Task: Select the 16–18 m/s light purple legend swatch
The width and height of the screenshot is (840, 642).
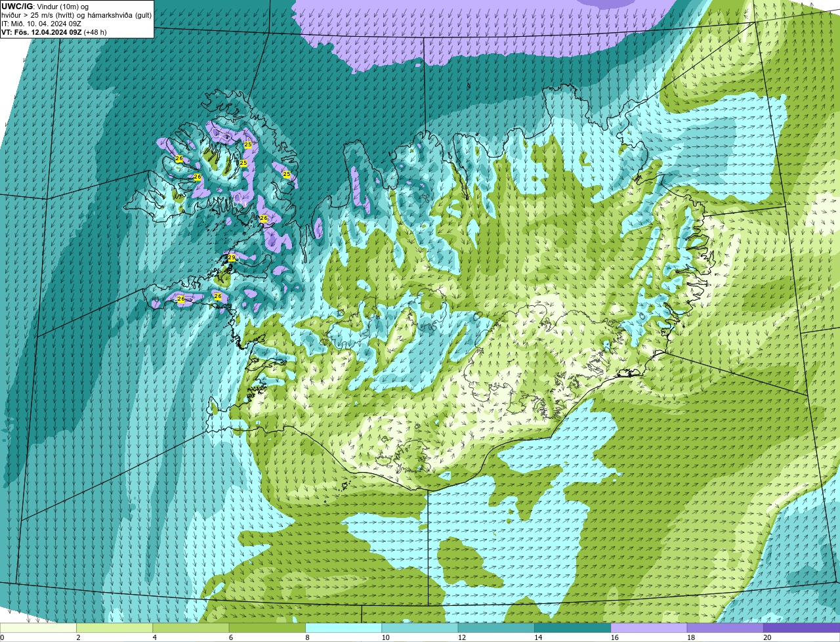Action: pyautogui.click(x=648, y=628)
